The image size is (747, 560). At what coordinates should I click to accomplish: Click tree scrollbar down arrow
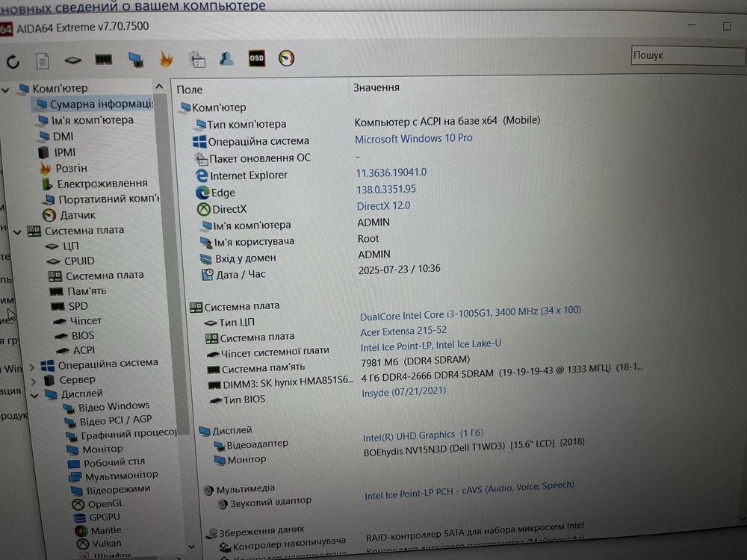191,547
